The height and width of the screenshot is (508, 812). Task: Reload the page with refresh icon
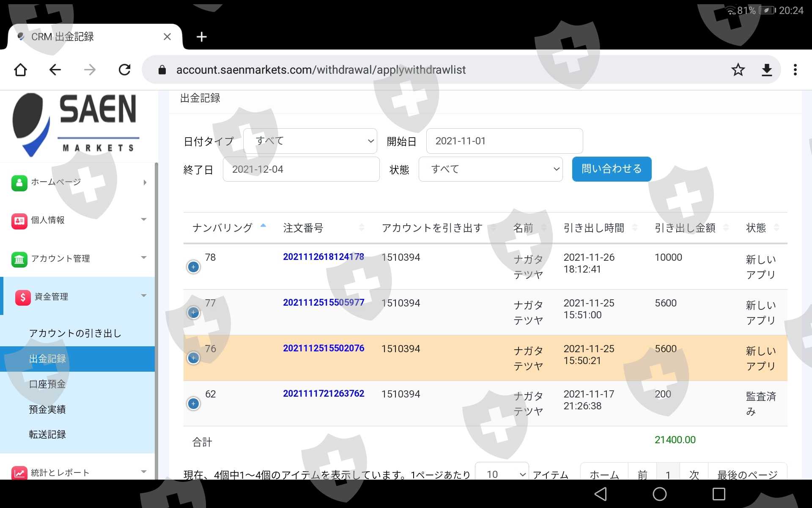[x=124, y=70]
